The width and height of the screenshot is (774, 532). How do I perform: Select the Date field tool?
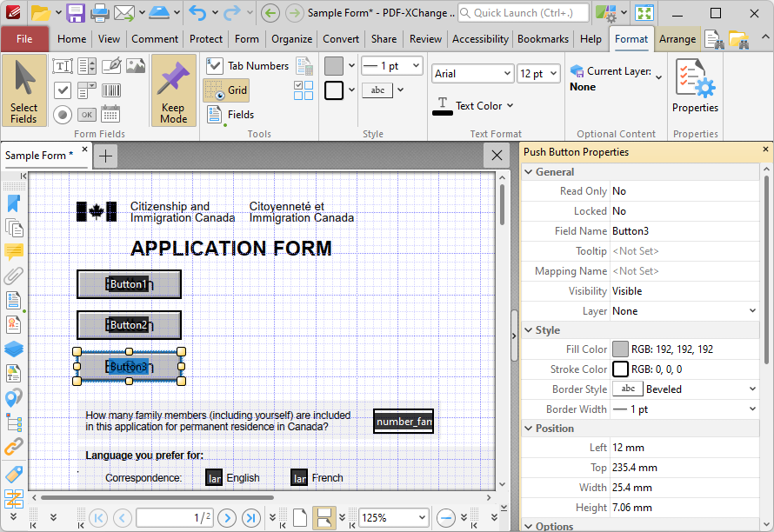111,115
